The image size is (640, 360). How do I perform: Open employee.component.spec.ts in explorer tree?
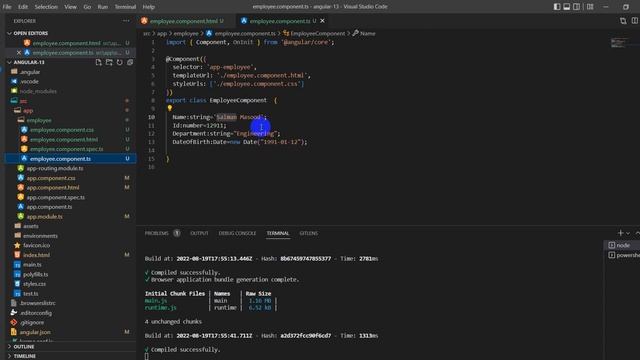point(67,149)
